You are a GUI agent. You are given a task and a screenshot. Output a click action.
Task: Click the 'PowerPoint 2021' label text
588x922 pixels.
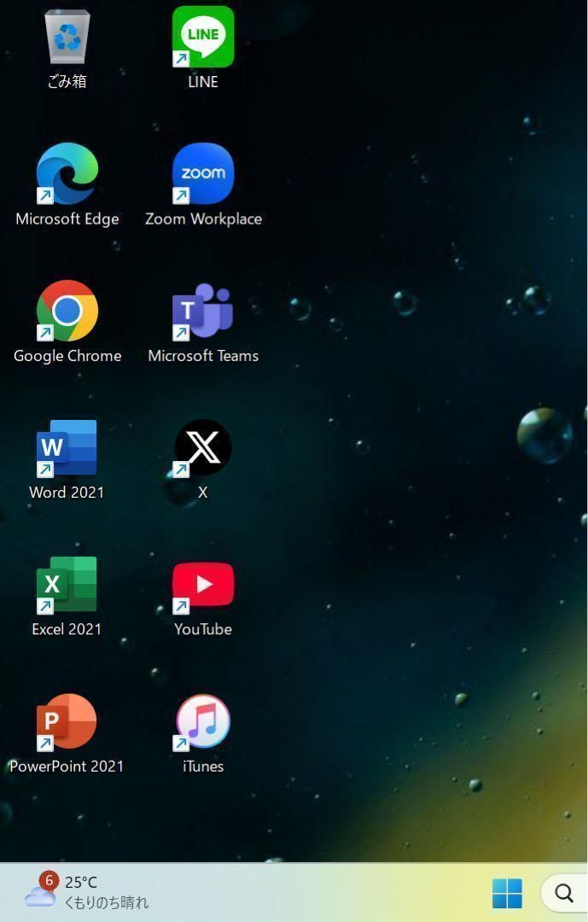point(67,767)
